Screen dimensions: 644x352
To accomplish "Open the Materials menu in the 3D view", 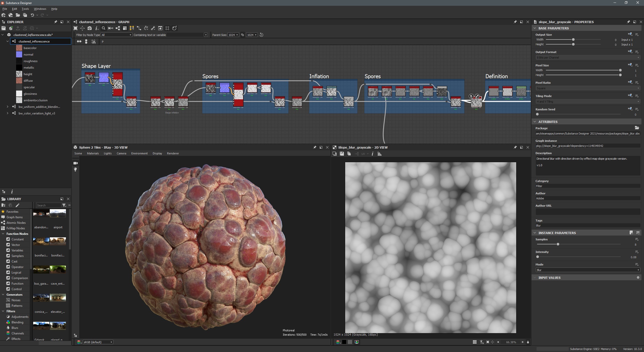I will 93,153.
